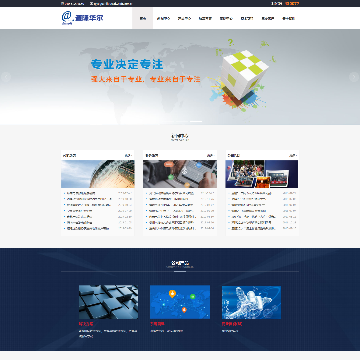Open digital hand product thumbnail

[251, 302]
